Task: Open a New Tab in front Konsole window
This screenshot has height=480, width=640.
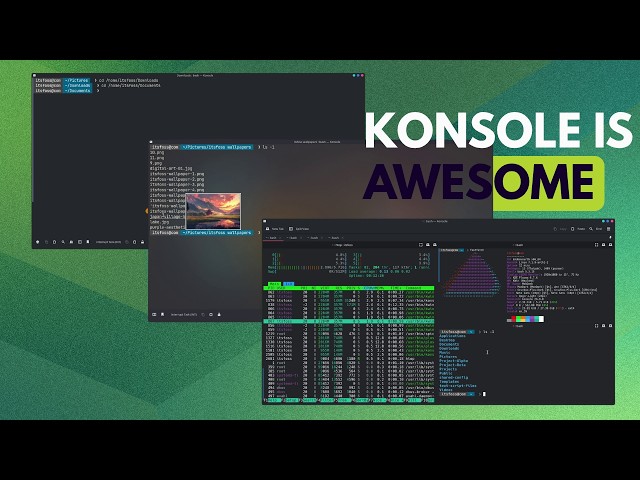Action: pos(275,229)
